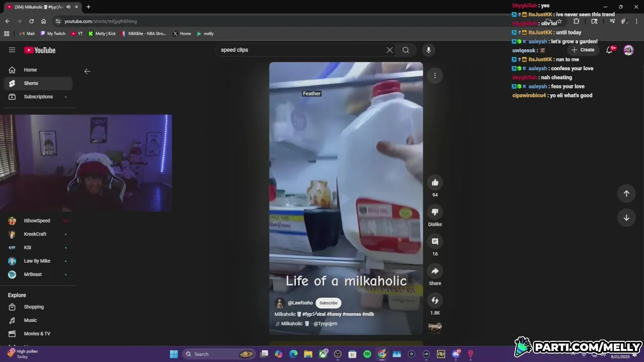Open the YT bookmark

tap(77, 34)
